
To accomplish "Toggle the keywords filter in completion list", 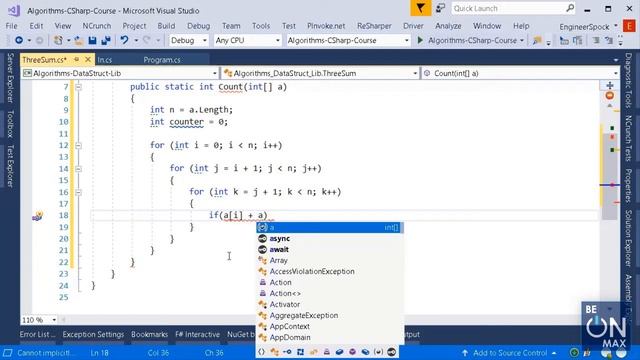I will pos(391,352).
